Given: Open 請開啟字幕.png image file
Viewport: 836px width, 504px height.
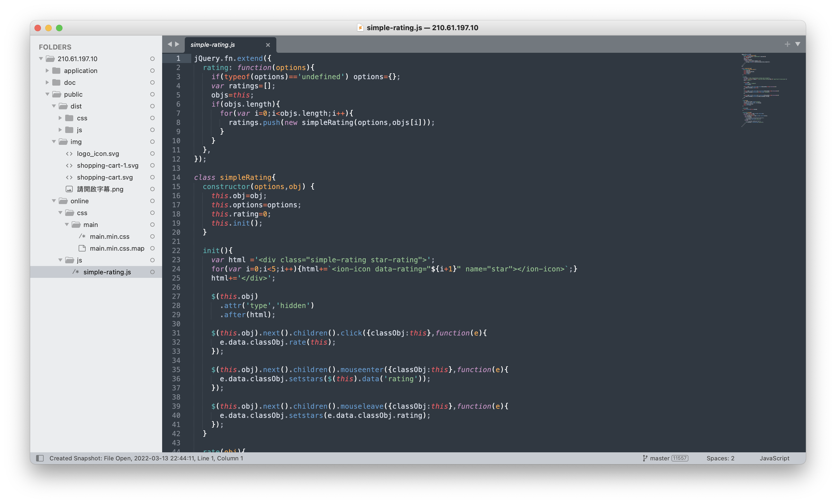Looking at the screenshot, I should pyautogui.click(x=100, y=189).
